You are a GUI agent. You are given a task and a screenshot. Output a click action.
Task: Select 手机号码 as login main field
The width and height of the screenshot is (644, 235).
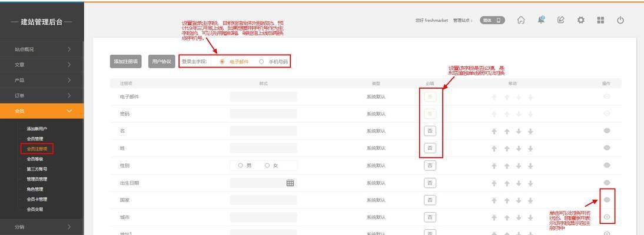[x=261, y=62]
